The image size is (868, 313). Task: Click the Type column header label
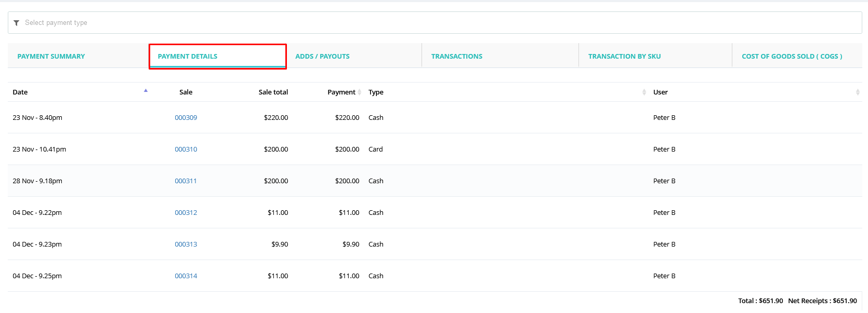coord(376,92)
